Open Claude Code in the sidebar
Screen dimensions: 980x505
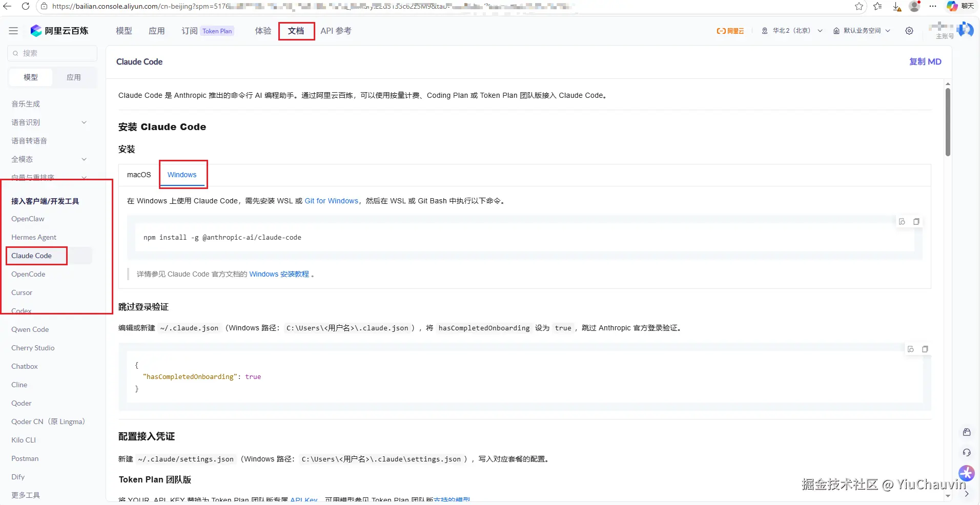32,256
